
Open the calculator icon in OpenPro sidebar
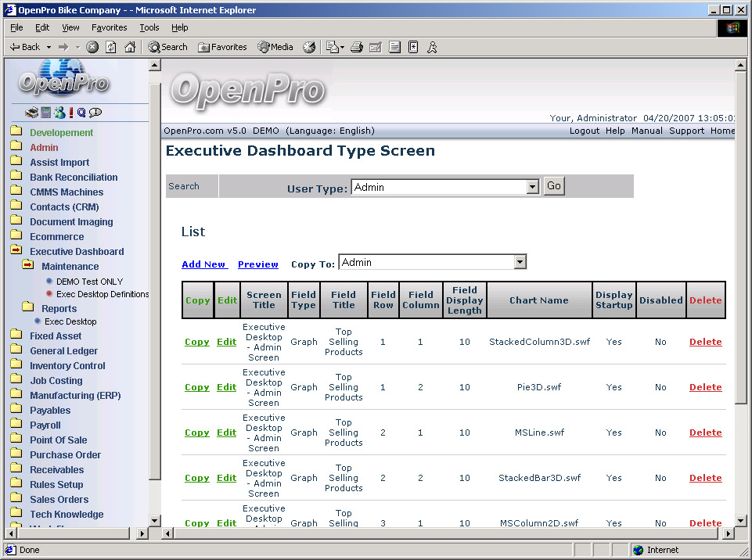coord(45,113)
